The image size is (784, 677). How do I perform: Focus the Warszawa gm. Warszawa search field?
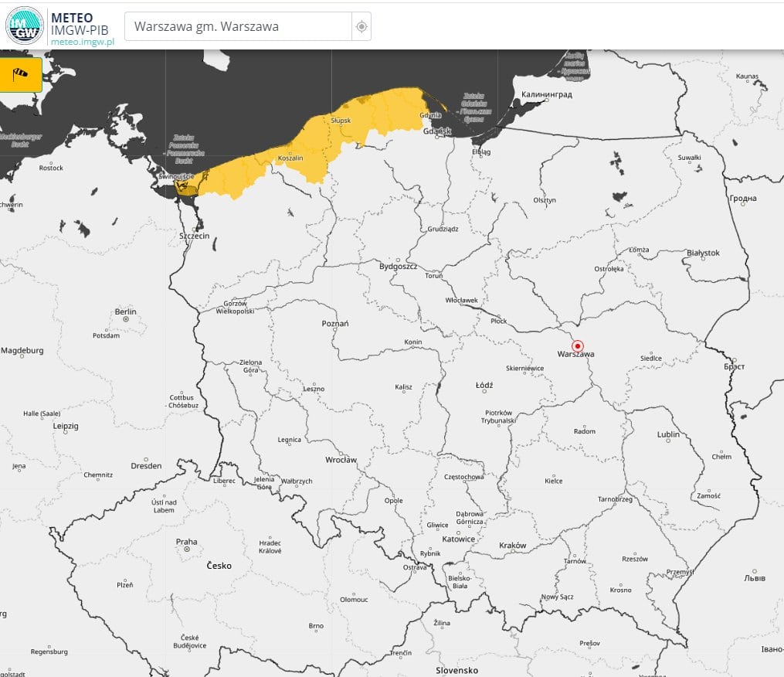(238, 26)
